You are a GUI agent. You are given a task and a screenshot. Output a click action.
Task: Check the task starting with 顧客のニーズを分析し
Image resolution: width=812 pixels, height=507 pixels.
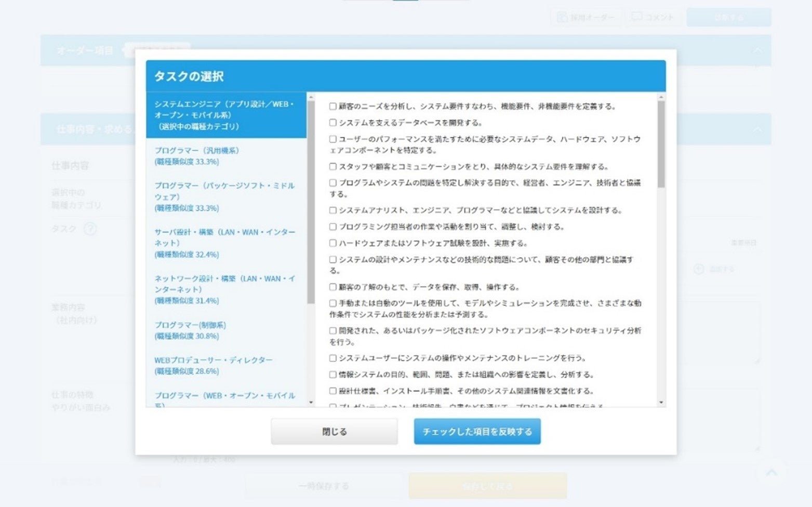tap(332, 106)
